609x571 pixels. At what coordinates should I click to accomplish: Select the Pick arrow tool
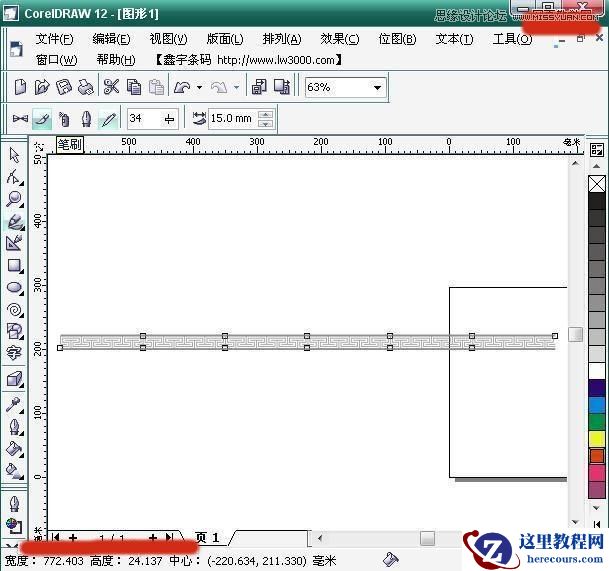click(x=14, y=155)
